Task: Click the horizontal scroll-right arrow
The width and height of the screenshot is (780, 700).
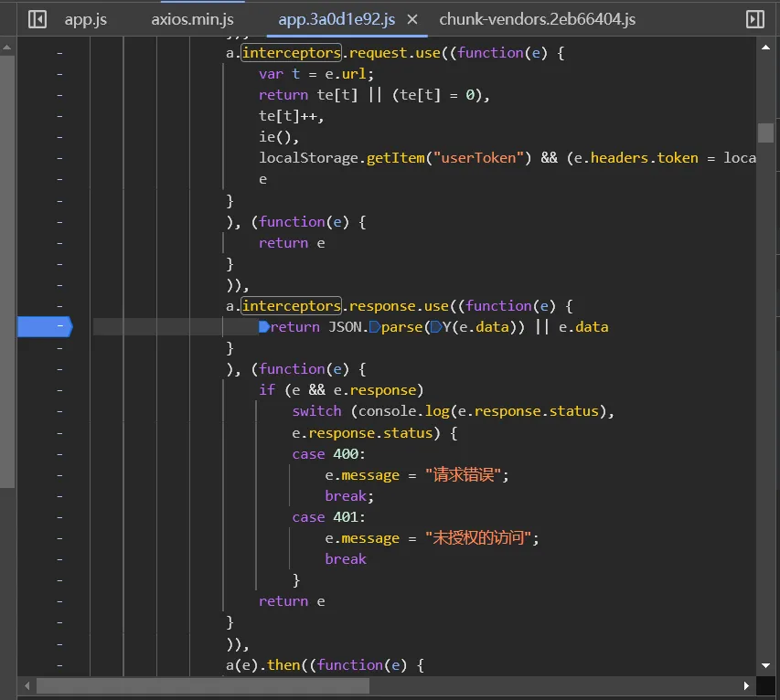Action: pyautogui.click(x=746, y=686)
